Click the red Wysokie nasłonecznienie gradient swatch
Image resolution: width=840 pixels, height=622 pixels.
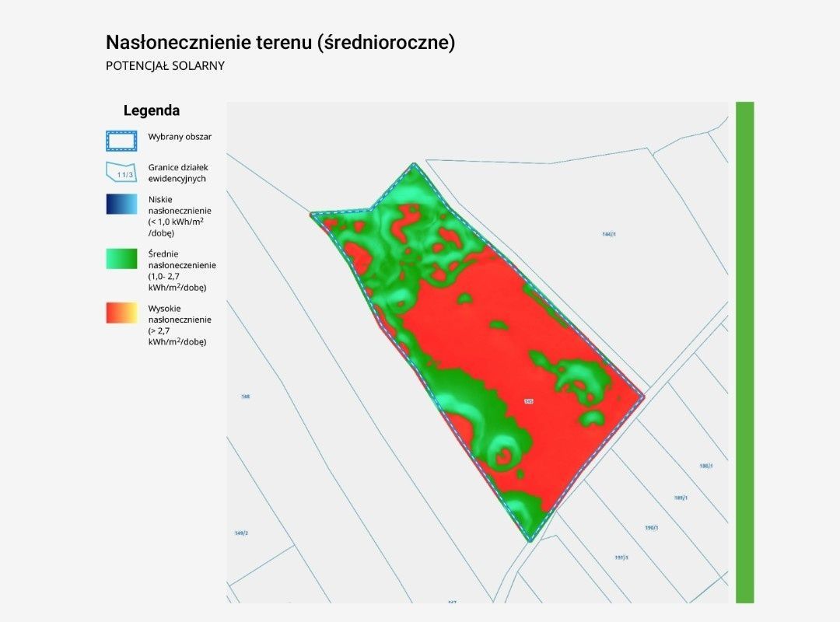(x=121, y=313)
